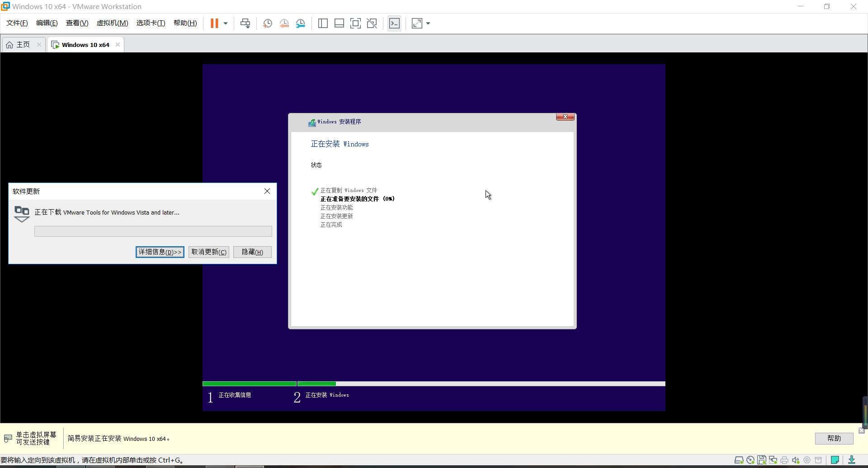This screenshot has width=868, height=468.
Task: Toggle the console view button
Action: (x=394, y=23)
